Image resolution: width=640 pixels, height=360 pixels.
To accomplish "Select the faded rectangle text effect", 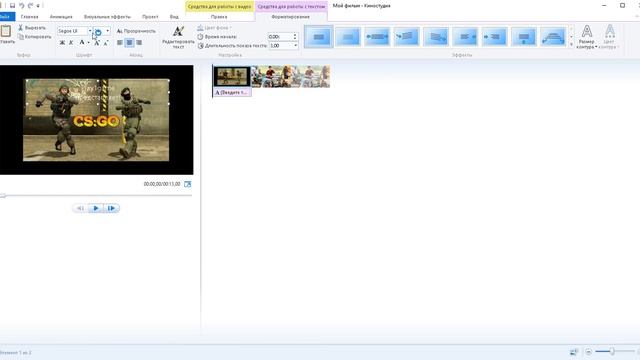I will tap(348, 37).
